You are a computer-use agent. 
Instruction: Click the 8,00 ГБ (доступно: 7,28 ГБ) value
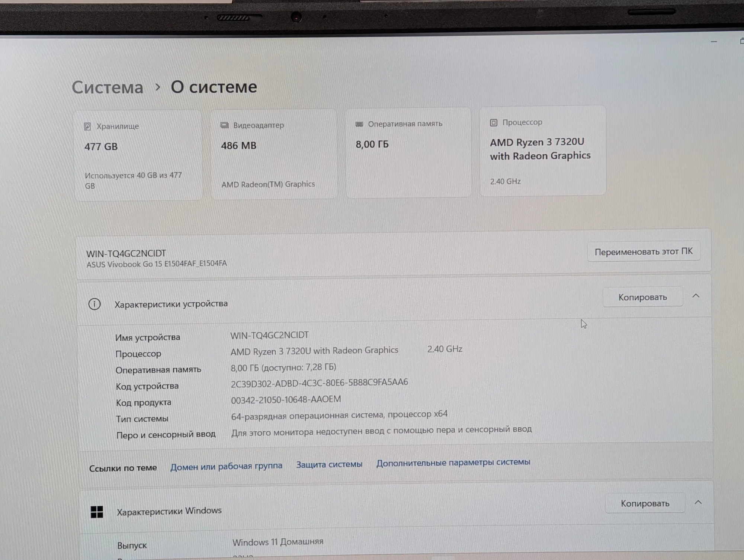click(x=283, y=368)
